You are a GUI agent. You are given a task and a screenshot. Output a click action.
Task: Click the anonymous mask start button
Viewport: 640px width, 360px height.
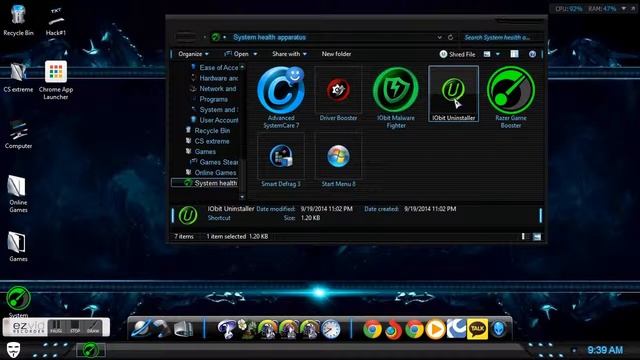pyautogui.click(x=13, y=350)
